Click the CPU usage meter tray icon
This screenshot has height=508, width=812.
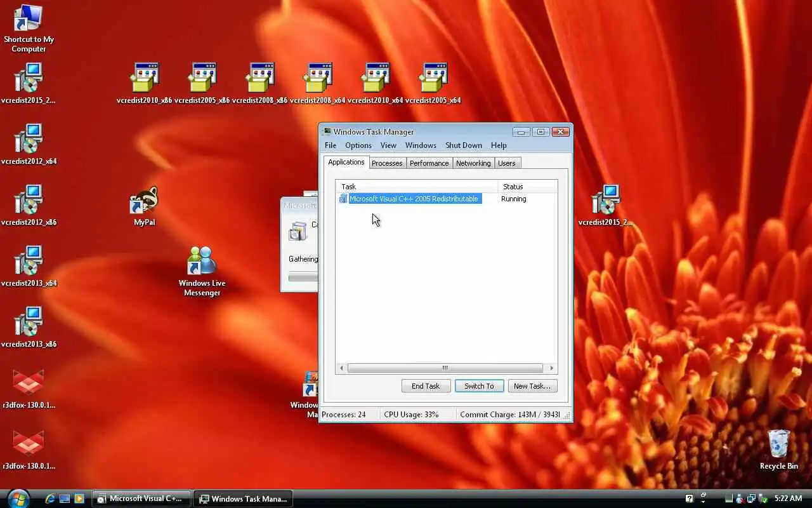(x=729, y=498)
